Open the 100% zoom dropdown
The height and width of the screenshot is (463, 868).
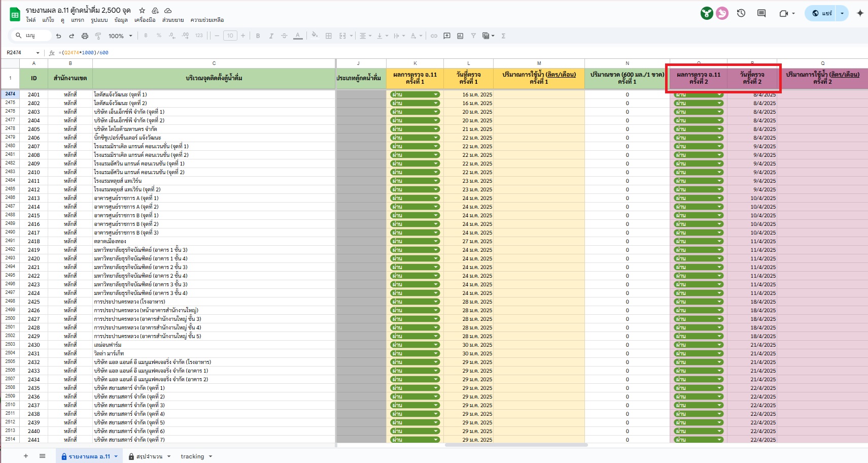pyautogui.click(x=120, y=36)
